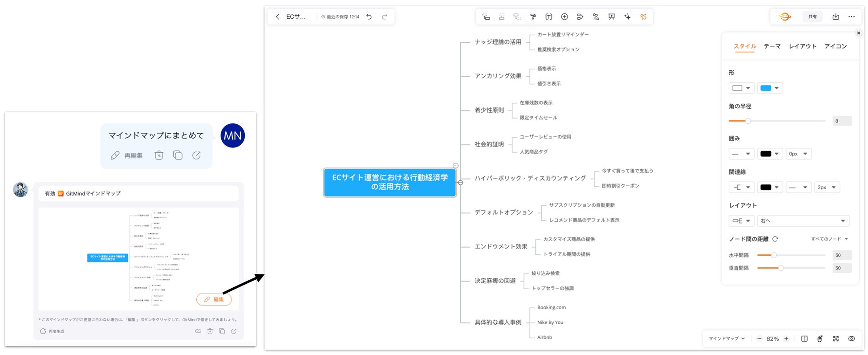
Task: Click the mind map preview thumbnail in chat
Action: [138, 259]
